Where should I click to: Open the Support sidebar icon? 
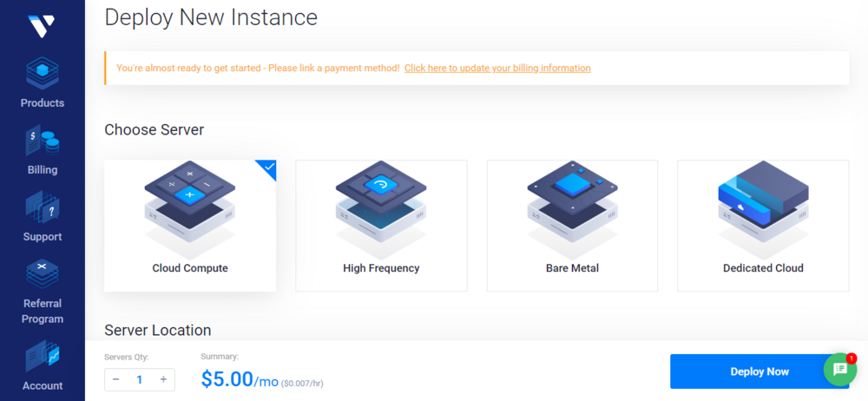pos(42,207)
